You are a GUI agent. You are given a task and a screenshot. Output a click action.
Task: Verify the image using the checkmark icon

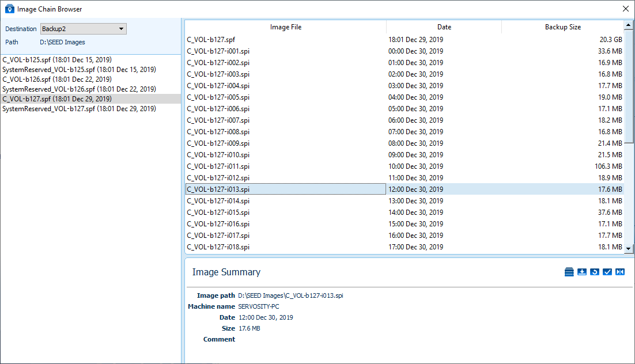pos(607,271)
